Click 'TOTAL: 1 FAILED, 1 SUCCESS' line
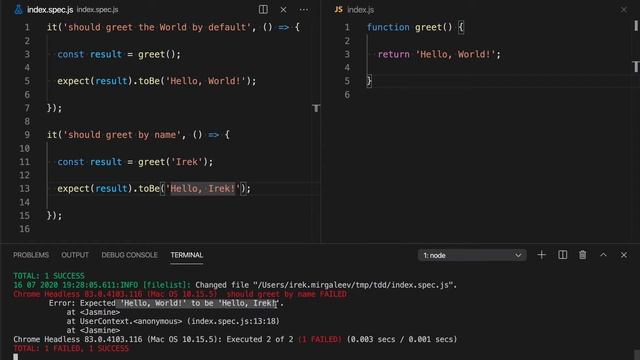640x360 pixels. (x=71, y=349)
